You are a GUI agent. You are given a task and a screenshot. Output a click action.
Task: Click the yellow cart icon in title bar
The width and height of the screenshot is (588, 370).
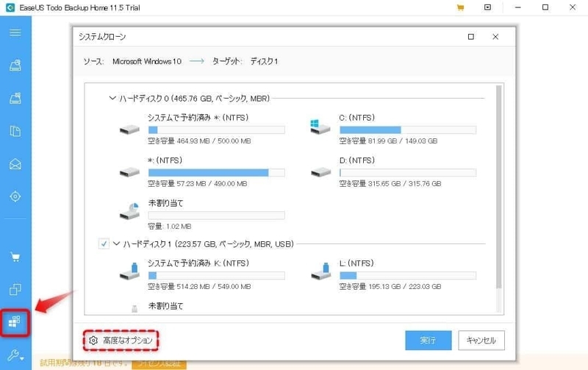(x=460, y=7)
